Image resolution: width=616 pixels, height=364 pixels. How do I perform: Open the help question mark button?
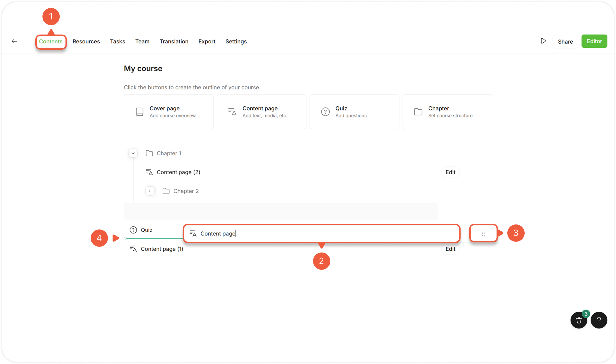[x=599, y=320]
